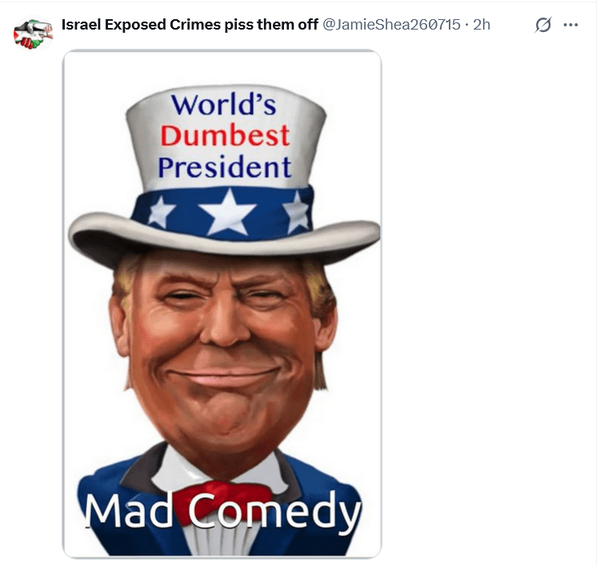Click the red bow tie in the image
The width and height of the screenshot is (600, 566).
pos(223,501)
